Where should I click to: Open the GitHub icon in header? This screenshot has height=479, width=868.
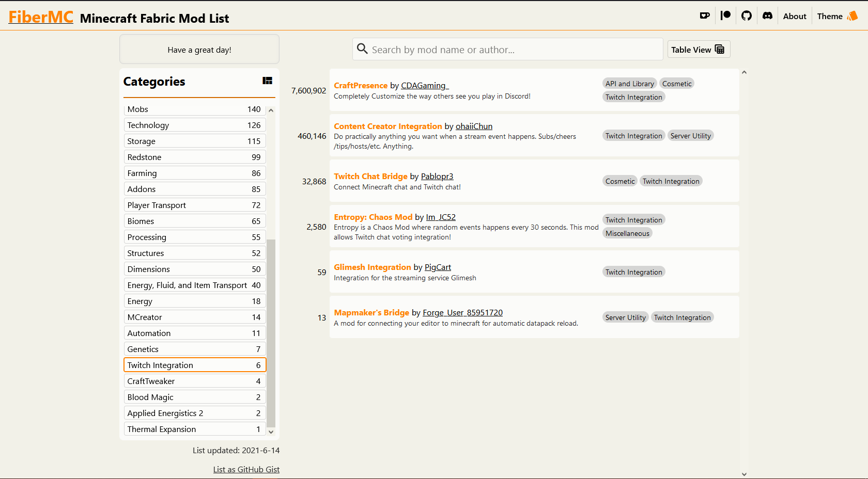(747, 16)
